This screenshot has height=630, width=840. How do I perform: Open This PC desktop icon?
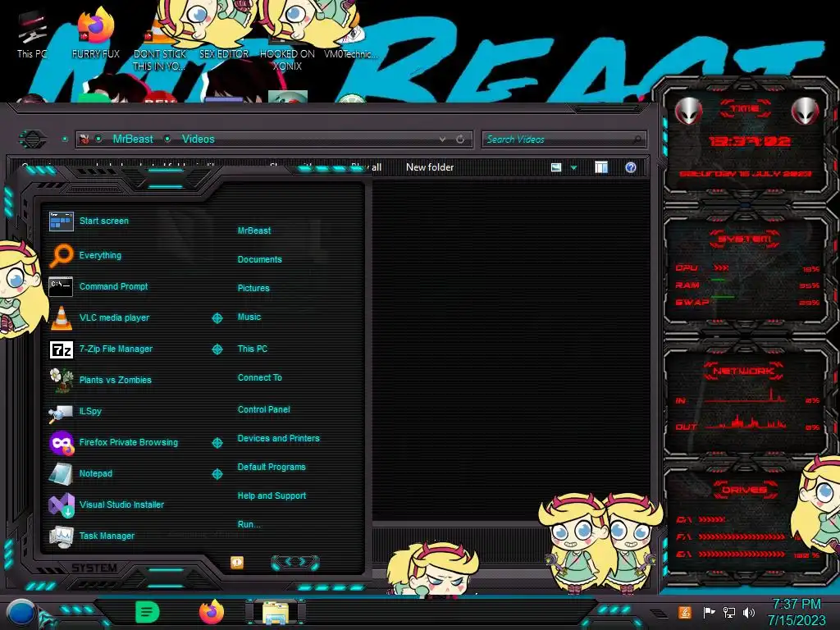(x=31, y=36)
